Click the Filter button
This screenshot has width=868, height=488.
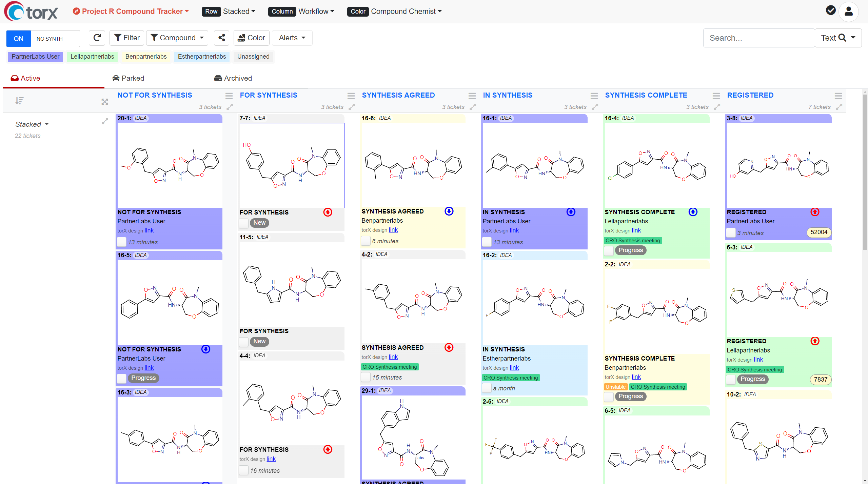click(127, 38)
